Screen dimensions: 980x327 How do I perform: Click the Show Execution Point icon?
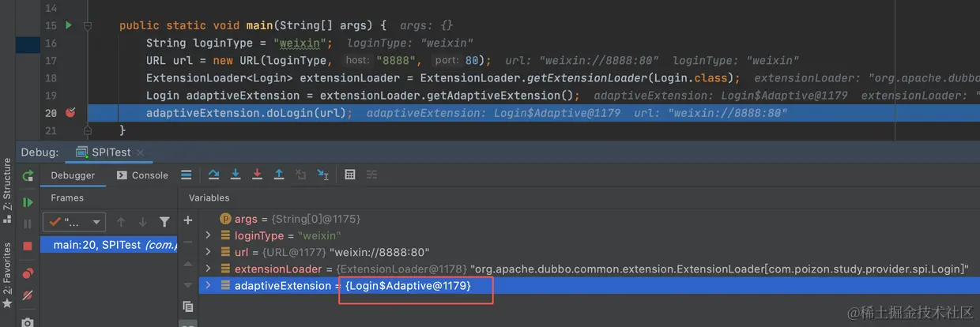pos(186,175)
